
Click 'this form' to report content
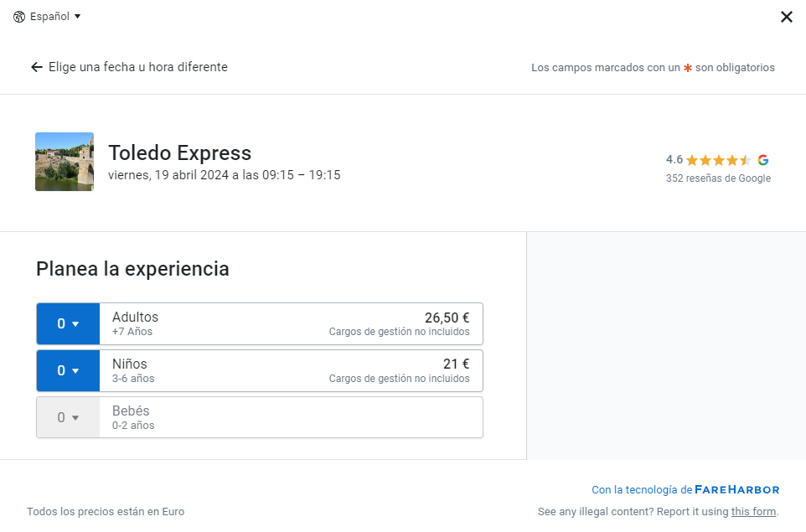[753, 512]
